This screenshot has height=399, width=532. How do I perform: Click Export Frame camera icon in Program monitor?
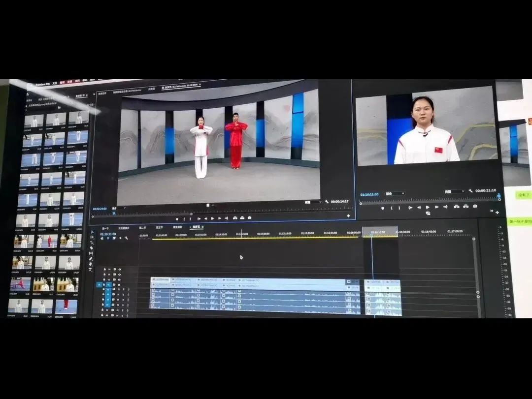475,207
